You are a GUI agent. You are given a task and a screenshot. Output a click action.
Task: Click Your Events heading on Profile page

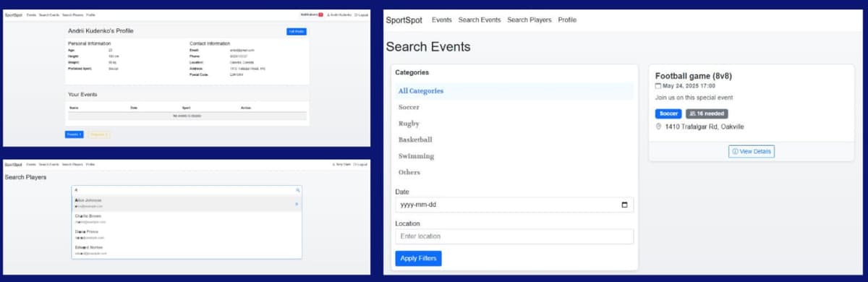pyautogui.click(x=82, y=94)
